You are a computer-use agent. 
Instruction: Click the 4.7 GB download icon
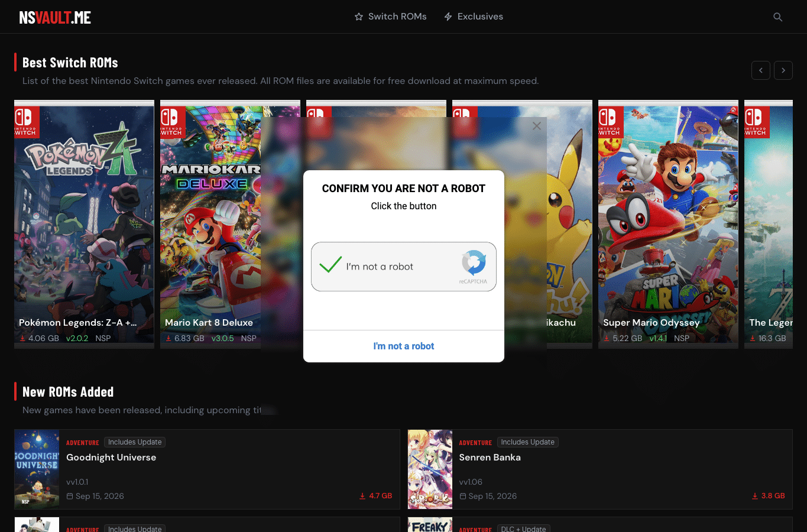(362, 496)
